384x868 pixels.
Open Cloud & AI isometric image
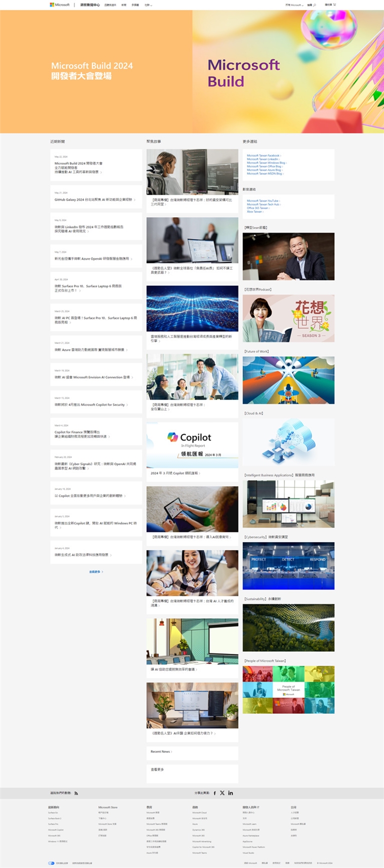(288, 442)
